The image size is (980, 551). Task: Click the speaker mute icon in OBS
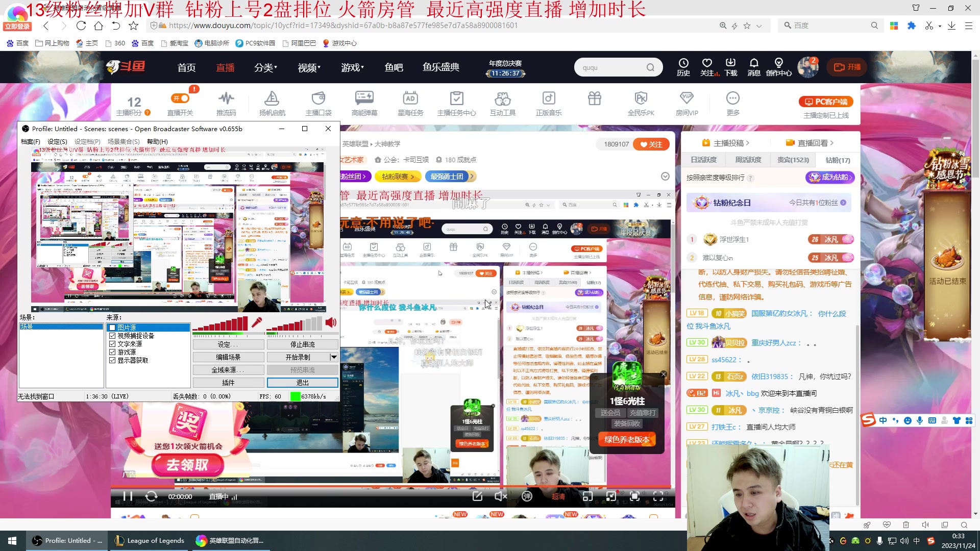pos(331,322)
